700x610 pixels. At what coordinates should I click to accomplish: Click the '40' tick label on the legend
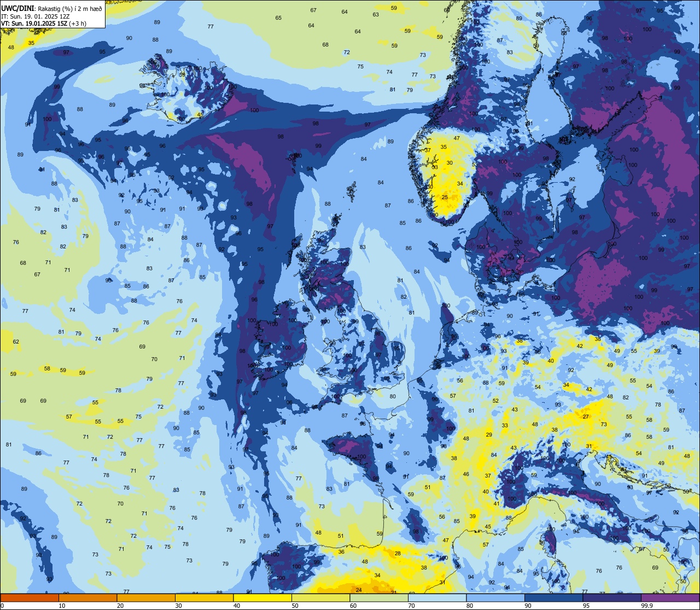(237, 606)
